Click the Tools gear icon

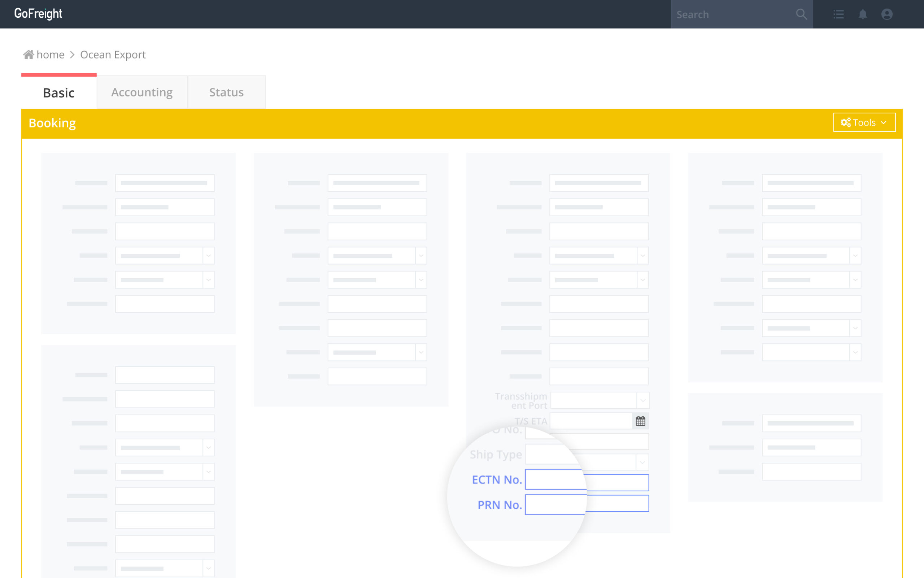click(x=846, y=122)
